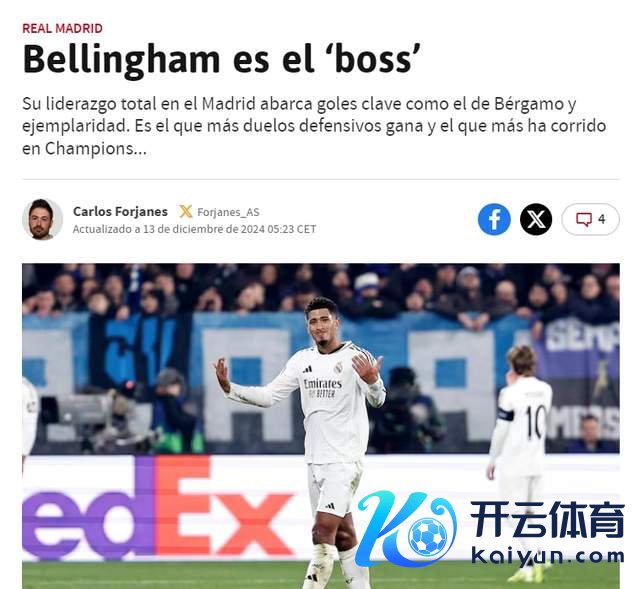
Task: Click the soccer ball in Kaiyun logo
Action: pyautogui.click(x=427, y=536)
